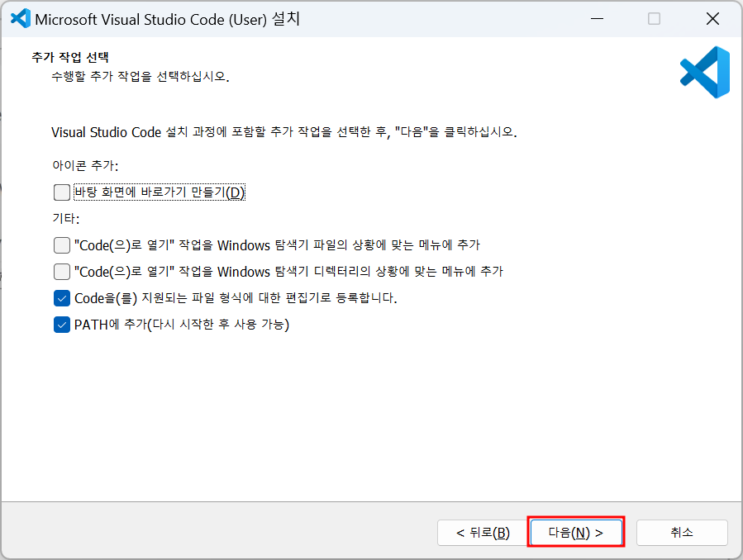The width and height of the screenshot is (743, 560).
Task: Close the installer window
Action: 712,18
